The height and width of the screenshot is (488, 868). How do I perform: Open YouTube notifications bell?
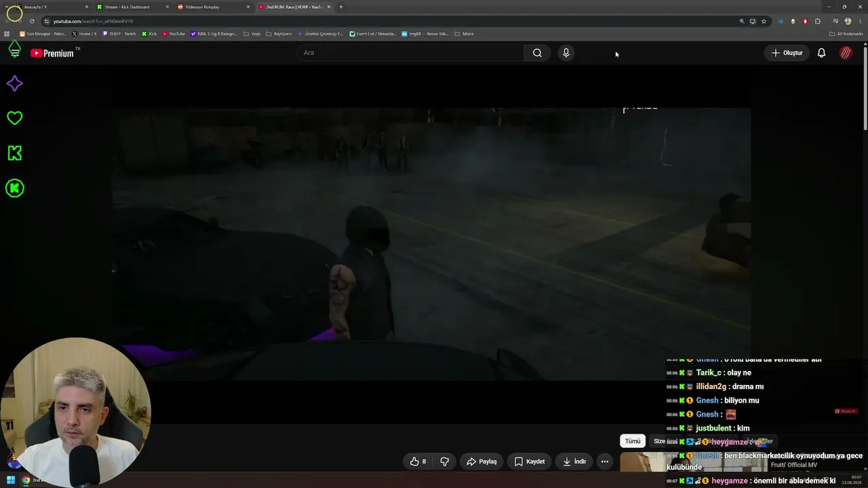tap(821, 53)
